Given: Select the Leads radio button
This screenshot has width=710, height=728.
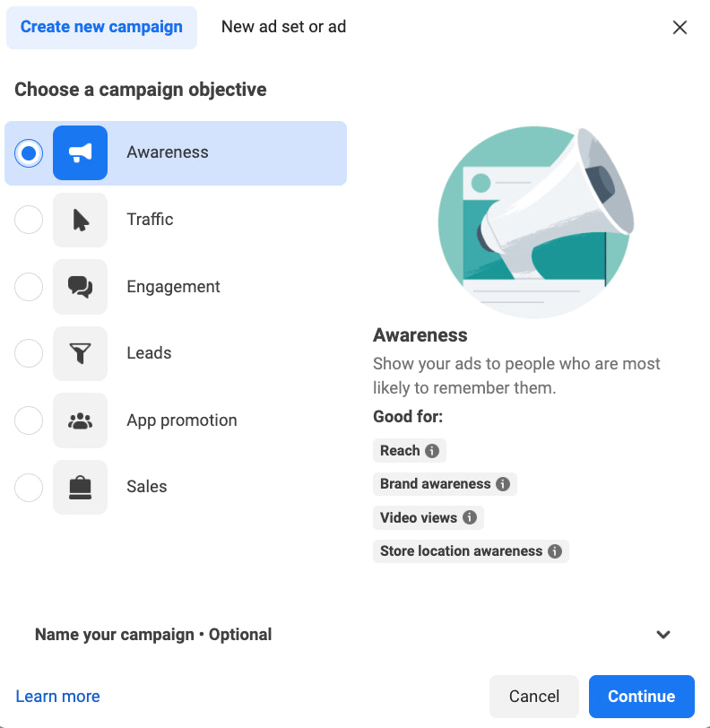Looking at the screenshot, I should tap(29, 353).
